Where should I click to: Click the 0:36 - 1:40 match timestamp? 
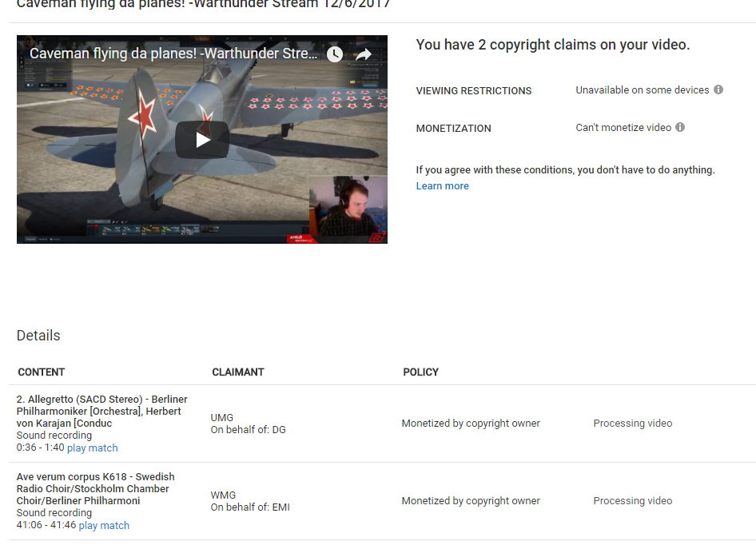pos(41,448)
